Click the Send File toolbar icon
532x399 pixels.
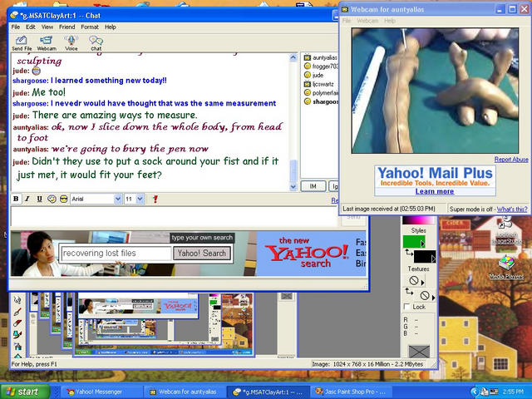(x=21, y=42)
